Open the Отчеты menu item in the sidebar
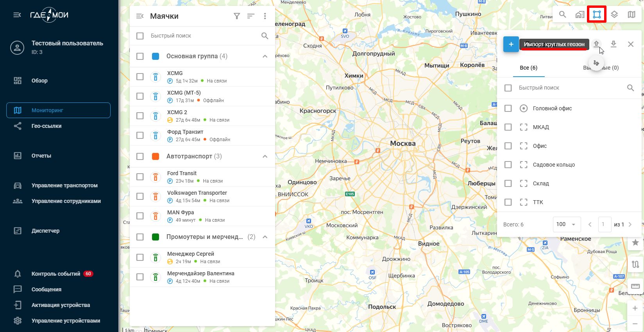The height and width of the screenshot is (332, 644). pos(41,156)
